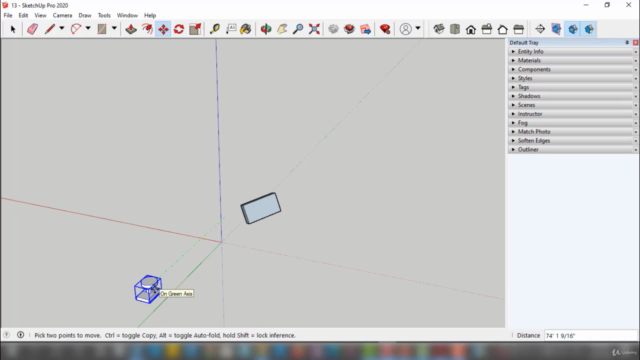The height and width of the screenshot is (360, 640).
Task: Select the Scale tool
Action: coord(195,29)
